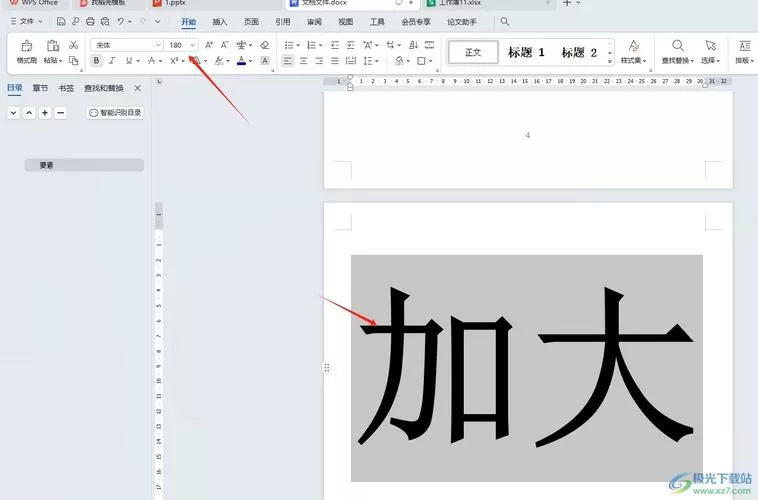Decrease font size with the A- icon
Viewport: 758px width, 500px height.
point(224,45)
